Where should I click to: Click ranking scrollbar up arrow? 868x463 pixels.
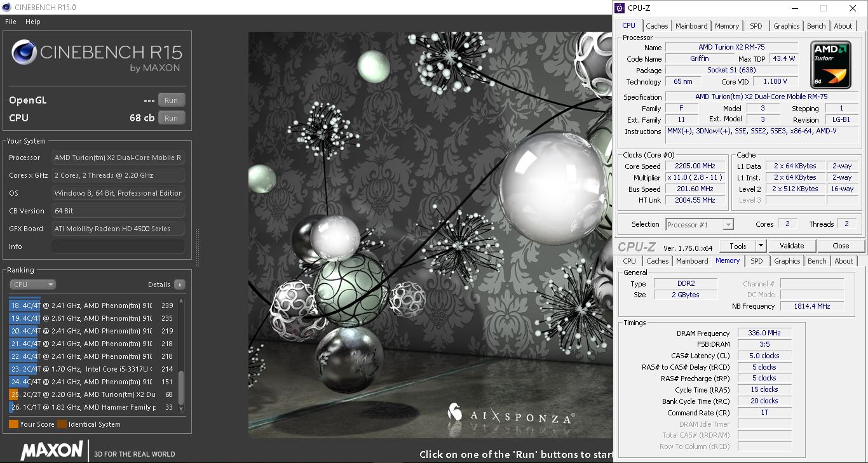(x=181, y=301)
